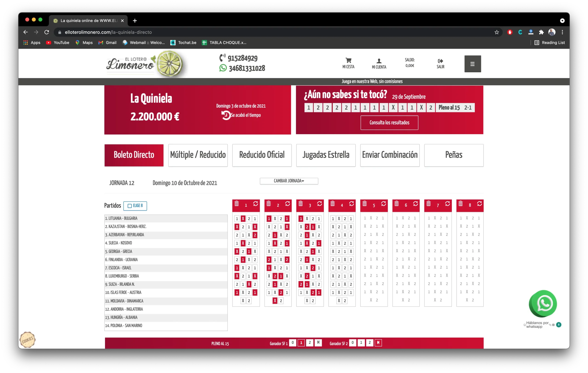The height and width of the screenshot is (373, 588).
Task: Bookmark page with star icon
Action: pos(497,32)
